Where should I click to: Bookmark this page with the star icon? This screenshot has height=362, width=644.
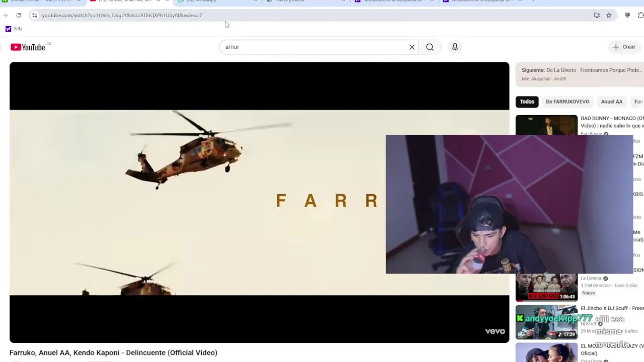(x=609, y=15)
